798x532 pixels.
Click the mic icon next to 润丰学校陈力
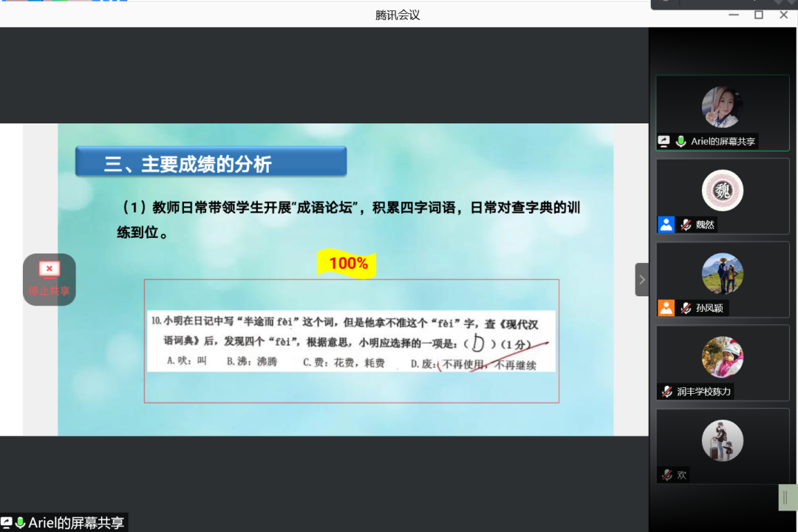(665, 392)
